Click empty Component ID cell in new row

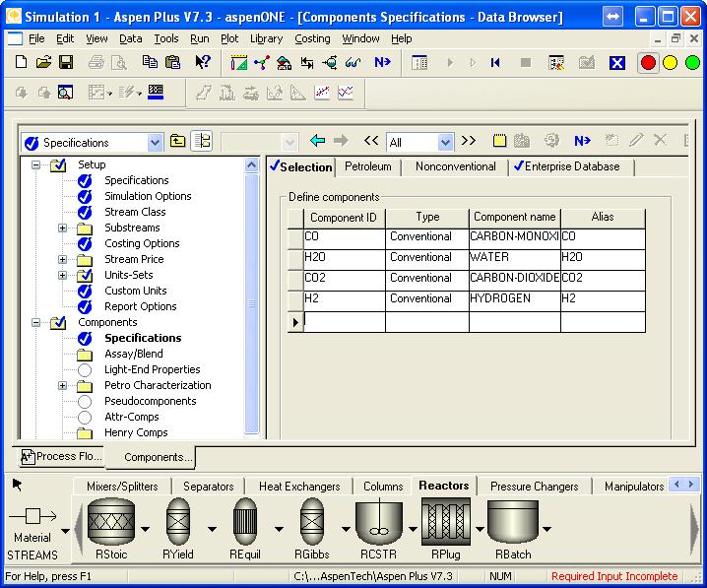point(345,322)
